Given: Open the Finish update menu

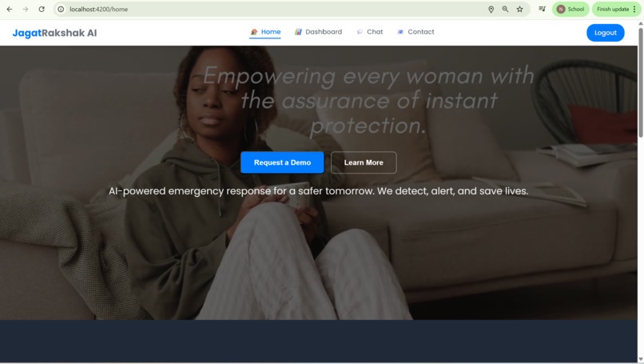Looking at the screenshot, I should pos(617,9).
